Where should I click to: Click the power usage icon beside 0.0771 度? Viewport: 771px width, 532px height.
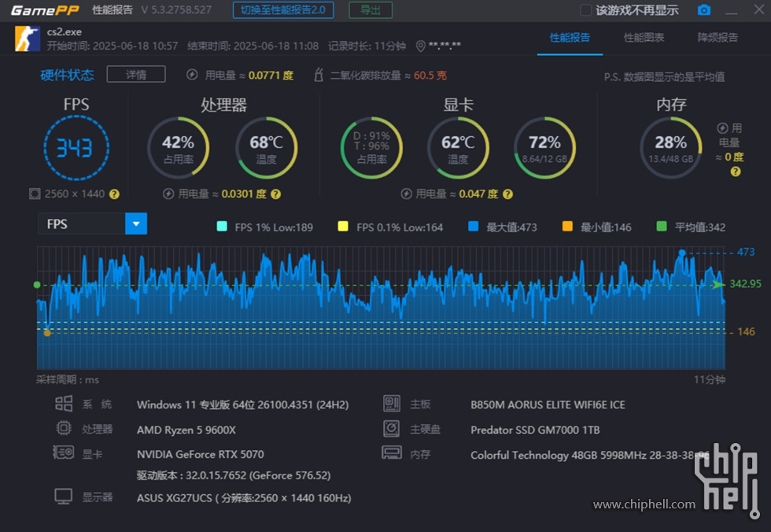(192, 75)
